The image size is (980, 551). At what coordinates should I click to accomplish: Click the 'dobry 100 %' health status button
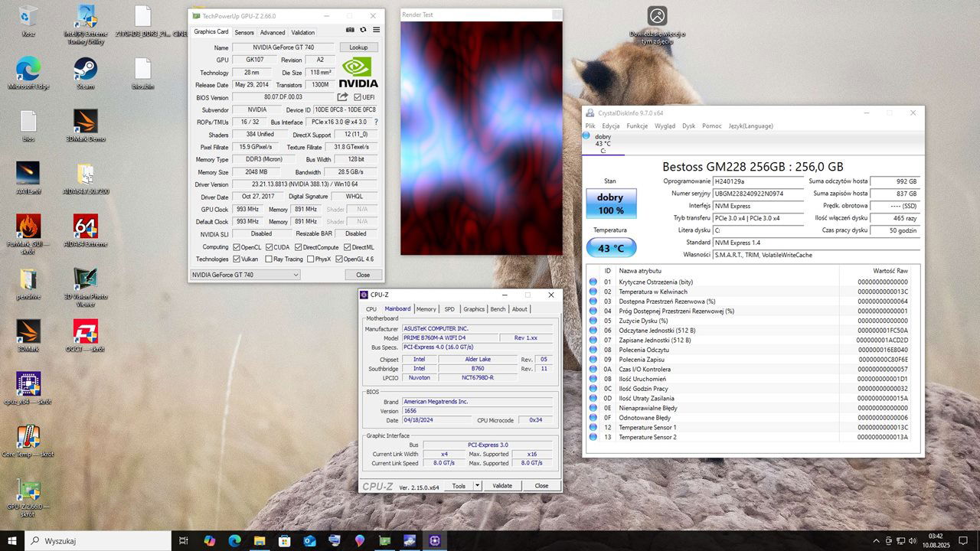pyautogui.click(x=610, y=204)
